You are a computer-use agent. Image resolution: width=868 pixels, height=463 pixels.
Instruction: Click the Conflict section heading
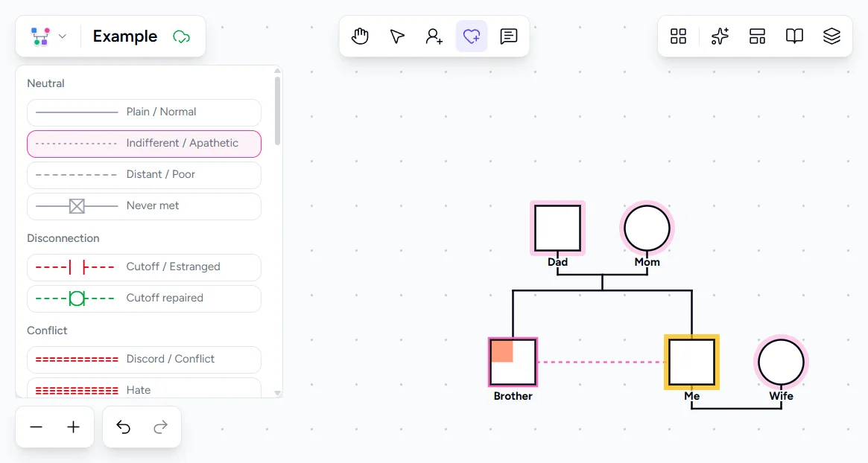click(x=47, y=331)
